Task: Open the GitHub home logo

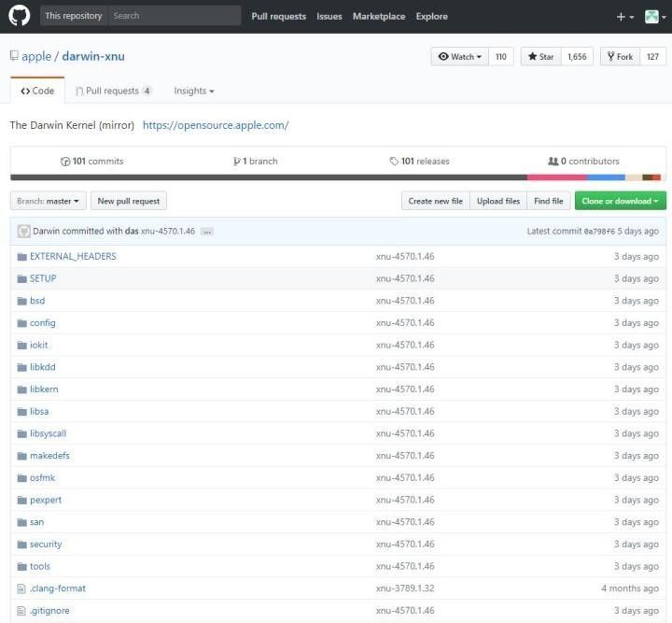Action: tap(20, 16)
